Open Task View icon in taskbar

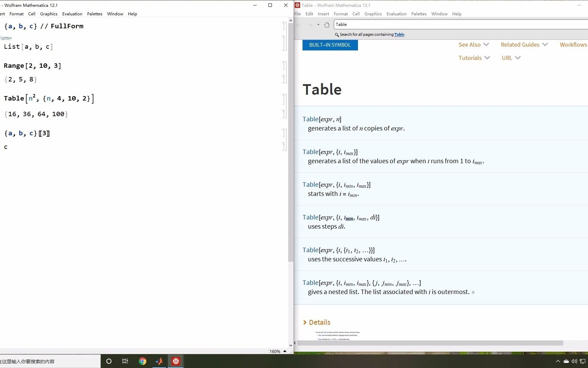(x=125, y=361)
